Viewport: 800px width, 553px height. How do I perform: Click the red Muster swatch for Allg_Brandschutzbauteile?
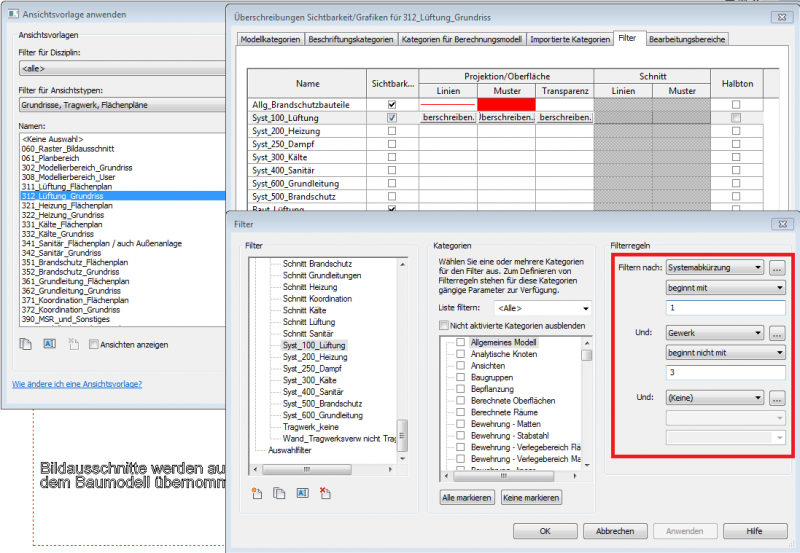tap(505, 104)
